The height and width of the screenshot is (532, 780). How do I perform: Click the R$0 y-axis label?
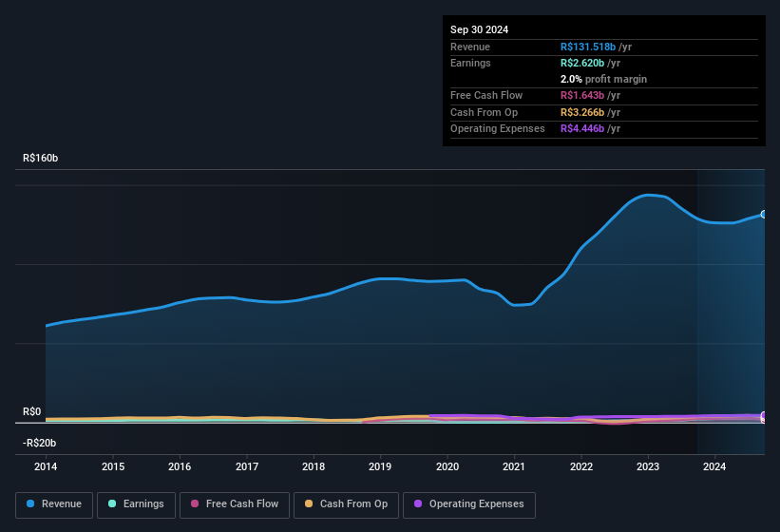coord(32,411)
